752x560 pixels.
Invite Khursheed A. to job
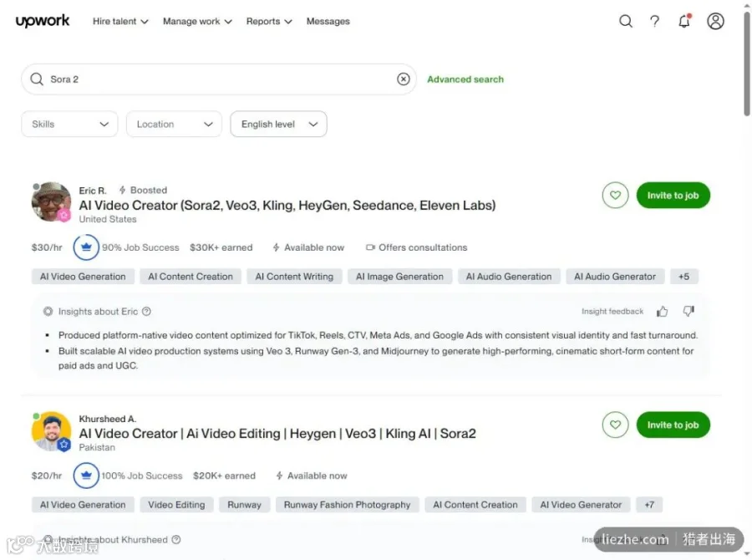pyautogui.click(x=673, y=425)
